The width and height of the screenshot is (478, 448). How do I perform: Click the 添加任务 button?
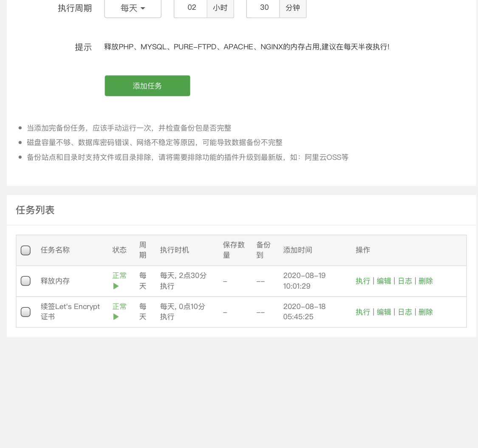point(147,86)
